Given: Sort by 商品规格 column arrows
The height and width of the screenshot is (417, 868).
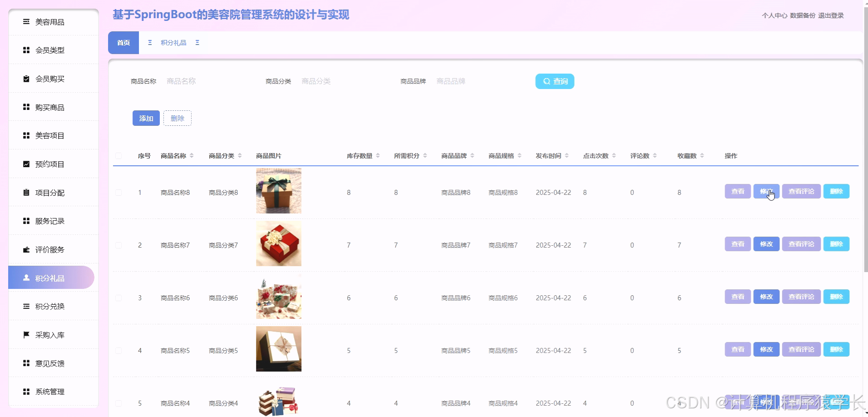Looking at the screenshot, I should tap(519, 156).
